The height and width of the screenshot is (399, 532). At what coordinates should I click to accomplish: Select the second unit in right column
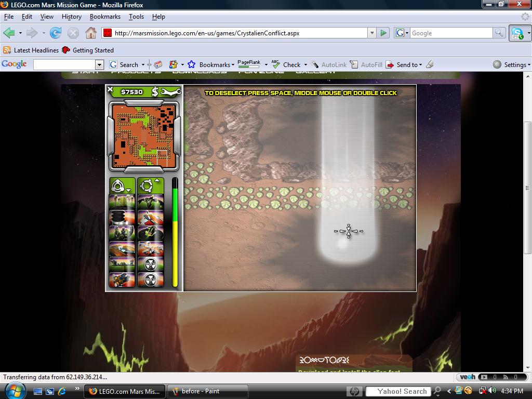pyautogui.click(x=151, y=218)
